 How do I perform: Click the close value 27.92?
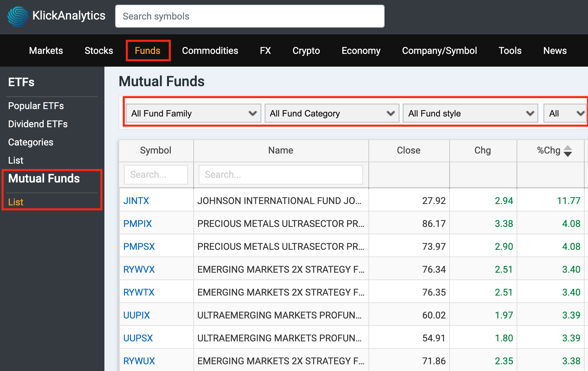pos(434,201)
